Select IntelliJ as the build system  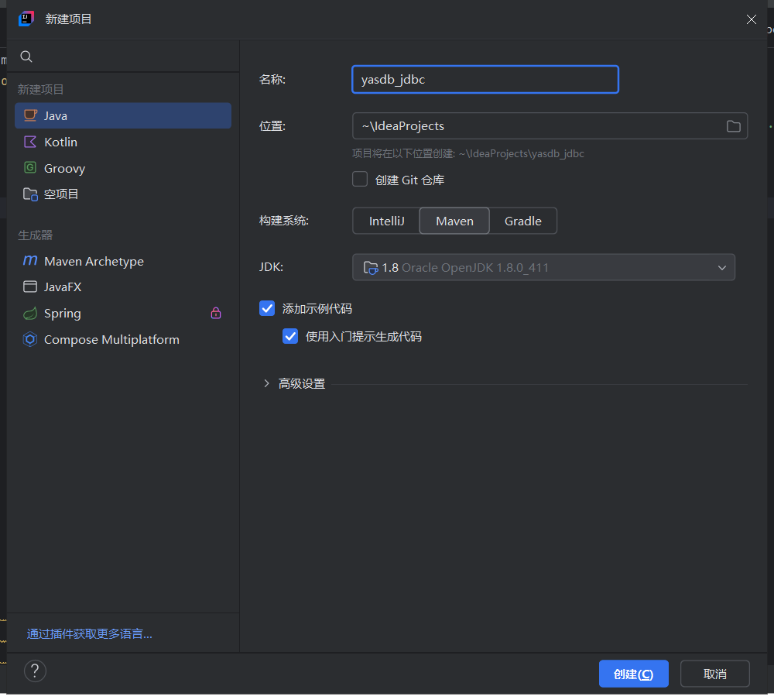386,221
